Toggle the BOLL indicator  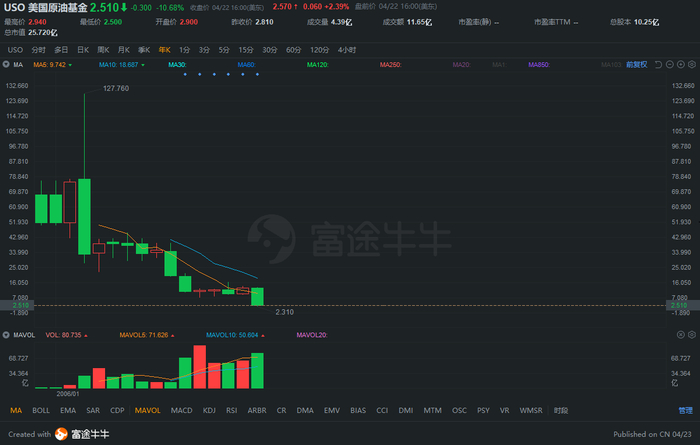[41, 410]
